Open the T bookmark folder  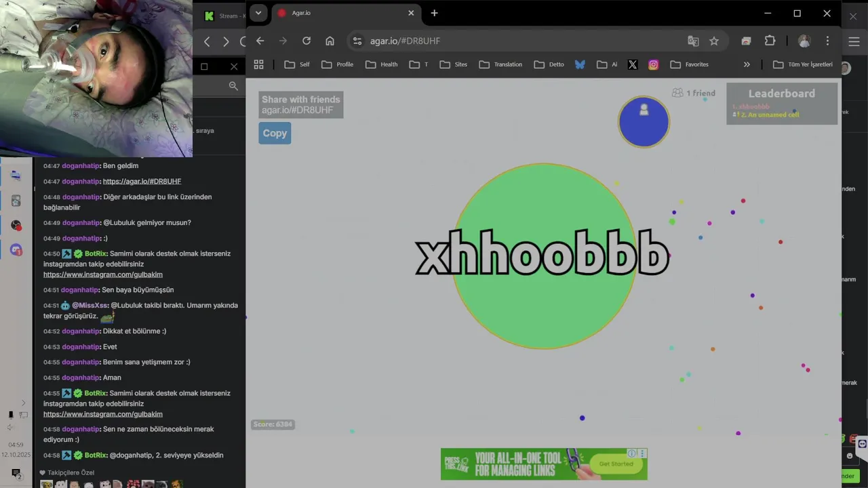coord(419,64)
